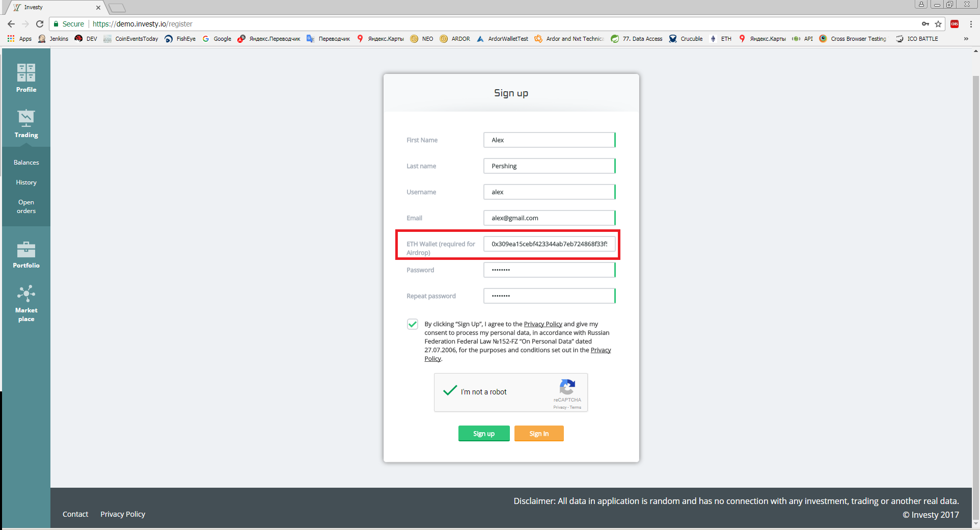Viewport: 980px width, 530px height.
Task: Open the Яндекс.Переводчик bookmark
Action: [x=269, y=39]
